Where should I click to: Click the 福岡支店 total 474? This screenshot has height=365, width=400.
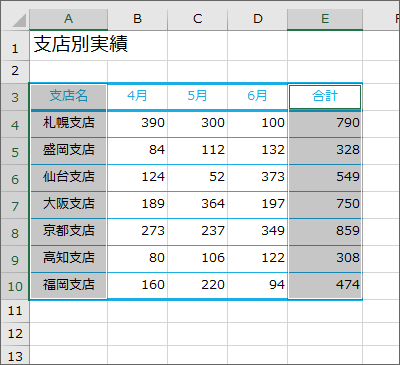pyautogui.click(x=325, y=286)
